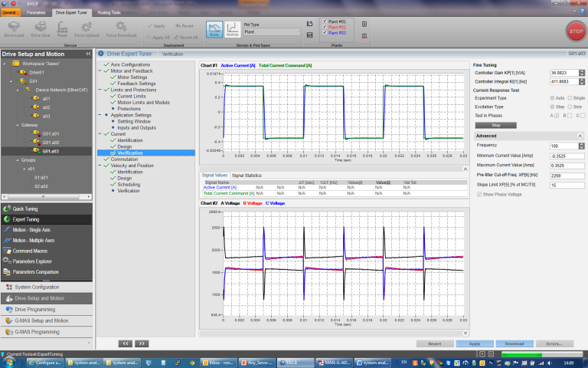588x368 pixels.
Task: Increment the Controller Gain KP stepper
Action: click(582, 71)
